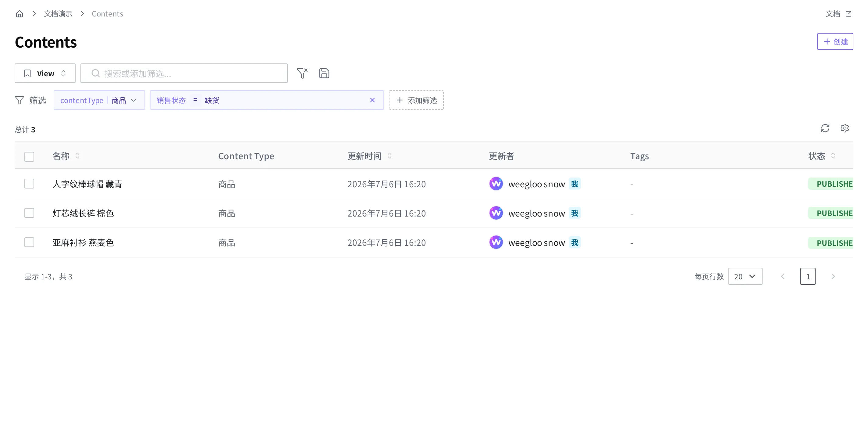This screenshot has width=868, height=427.
Task: Go to next page arrow
Action: click(833, 277)
